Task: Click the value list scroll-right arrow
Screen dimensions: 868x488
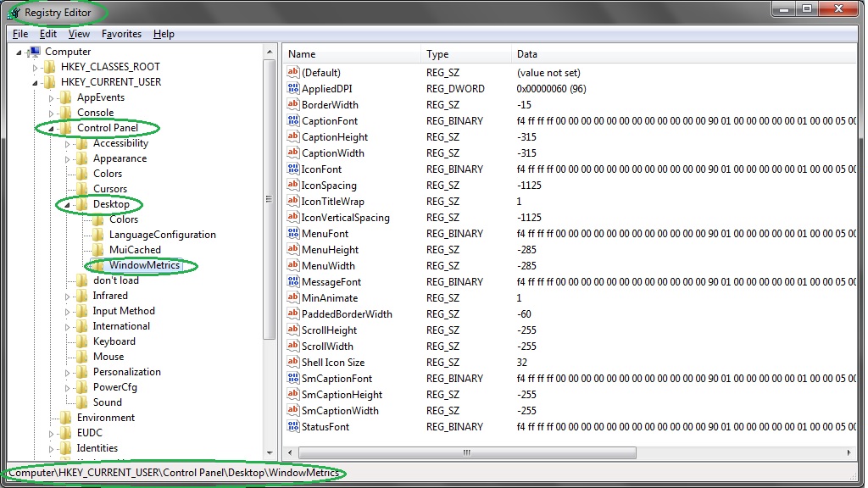Action: [x=849, y=452]
